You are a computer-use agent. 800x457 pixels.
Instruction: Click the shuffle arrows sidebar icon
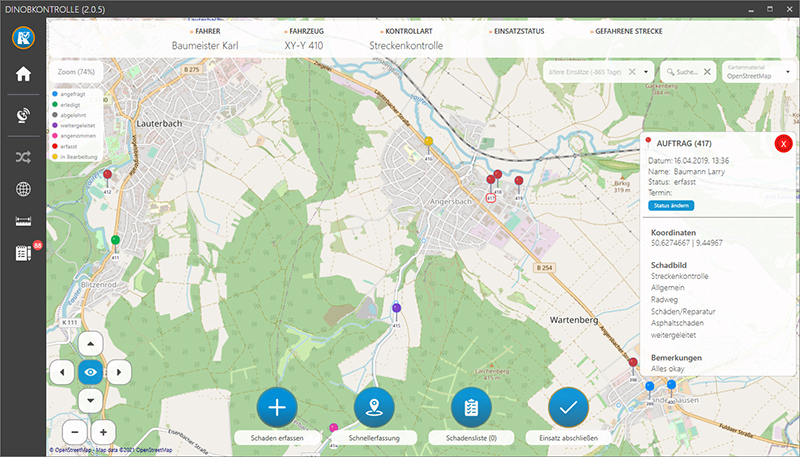[23, 157]
